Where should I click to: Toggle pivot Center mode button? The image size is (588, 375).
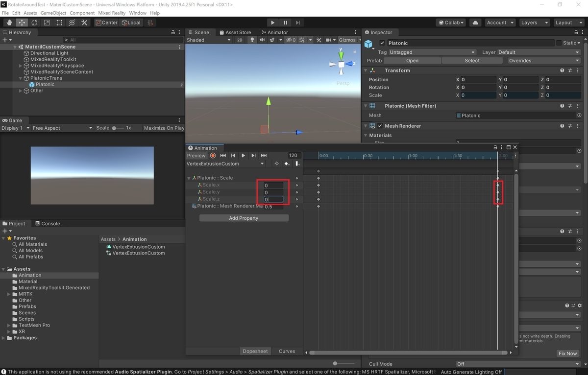pos(106,23)
